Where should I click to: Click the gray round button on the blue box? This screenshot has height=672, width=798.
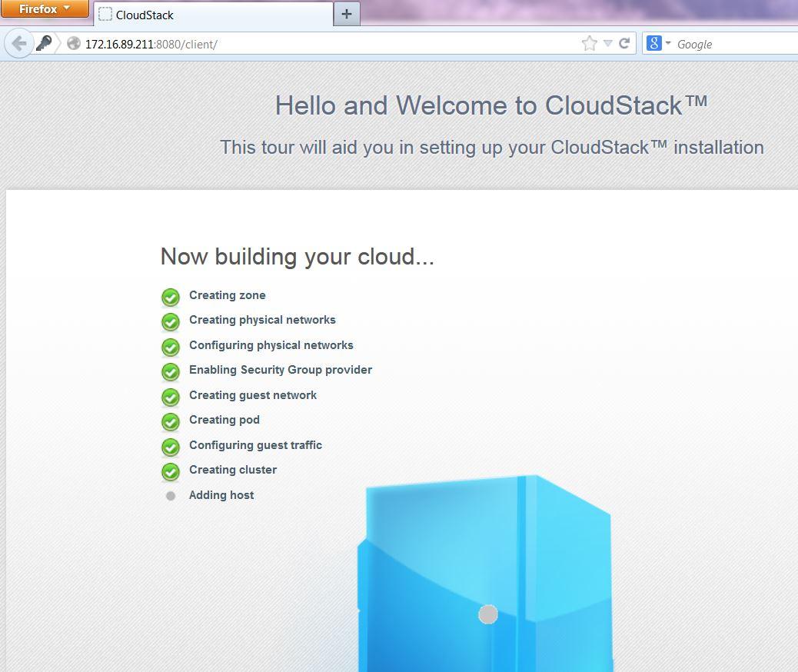pos(488,614)
